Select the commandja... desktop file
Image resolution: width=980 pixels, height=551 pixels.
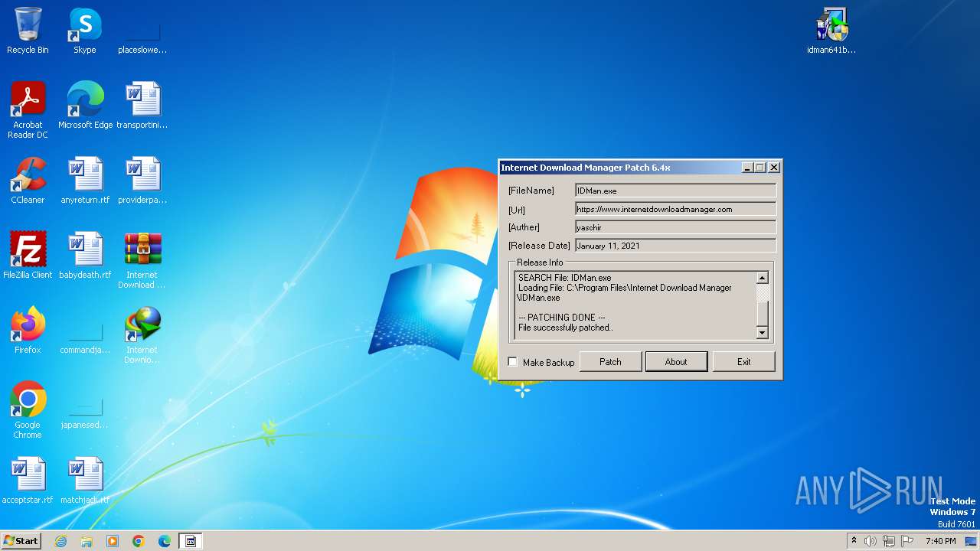pyautogui.click(x=85, y=331)
